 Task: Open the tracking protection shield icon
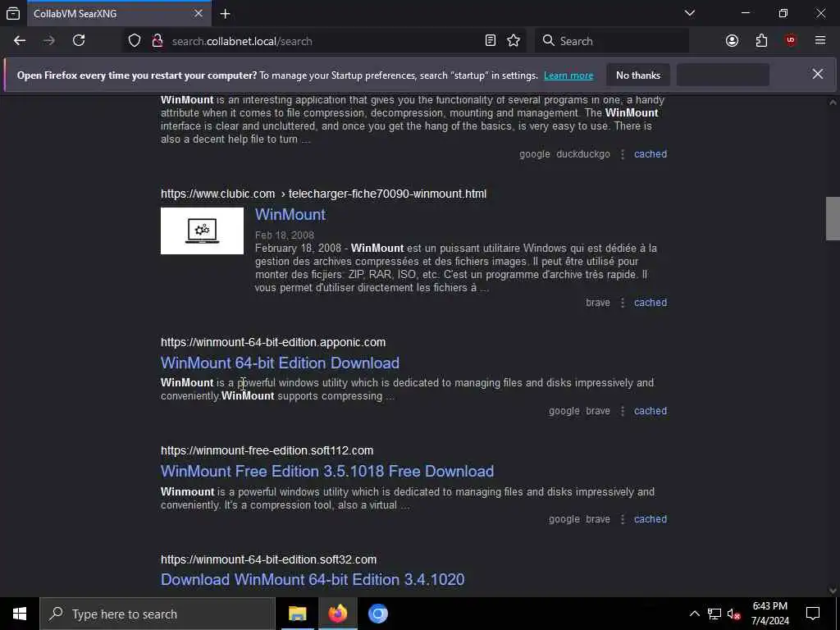135,41
